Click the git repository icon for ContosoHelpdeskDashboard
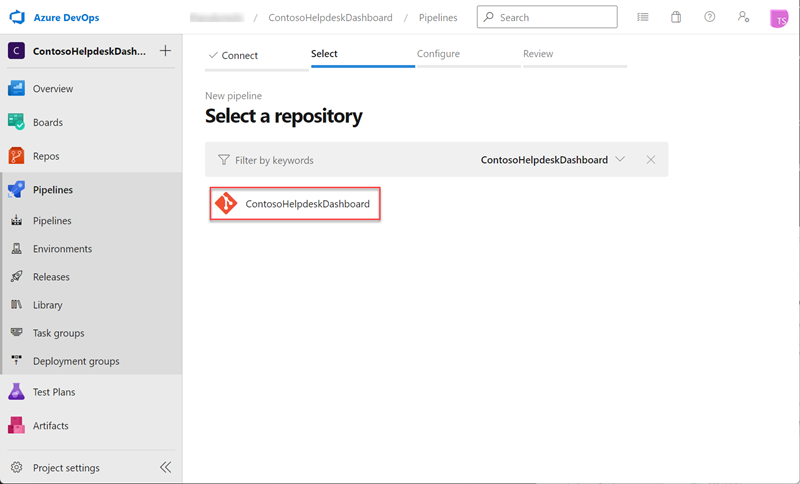Screen dimensions: 800x484 [226, 203]
